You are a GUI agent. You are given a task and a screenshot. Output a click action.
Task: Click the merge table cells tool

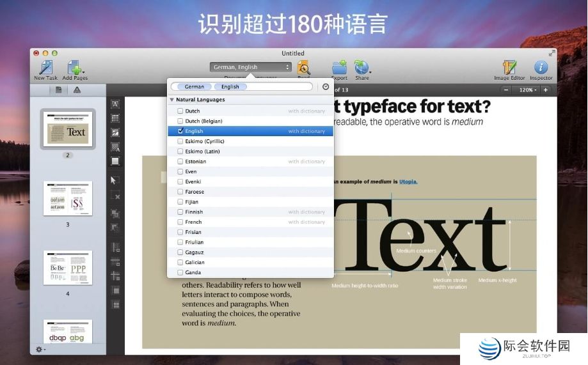116,290
